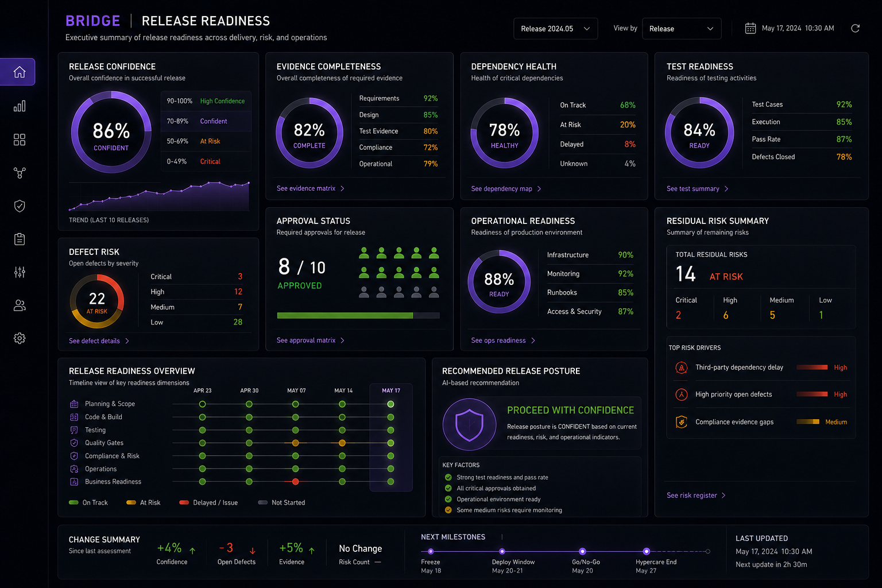Image resolution: width=882 pixels, height=588 pixels.
Task: Click the Quality Gates row icon
Action: (x=74, y=443)
